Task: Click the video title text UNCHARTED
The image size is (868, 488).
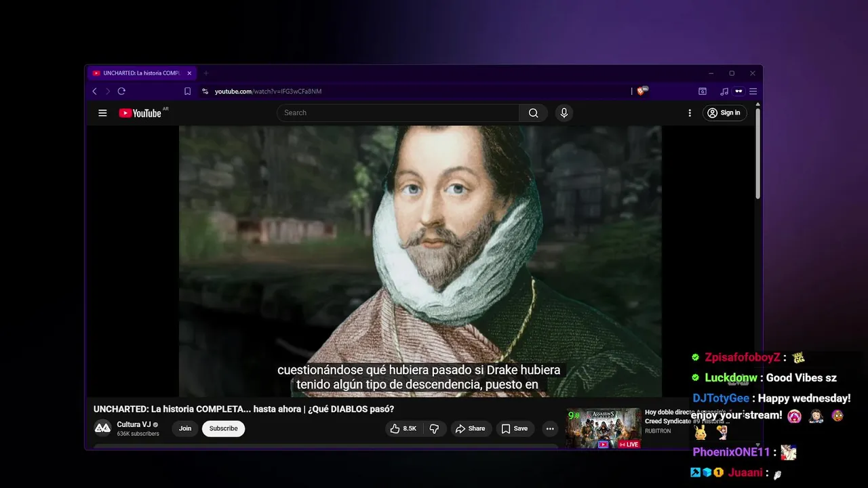Action: (x=243, y=409)
